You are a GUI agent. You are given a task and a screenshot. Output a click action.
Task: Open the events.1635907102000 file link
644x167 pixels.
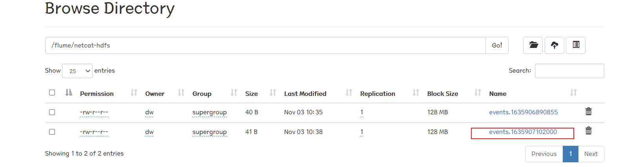[523, 132]
